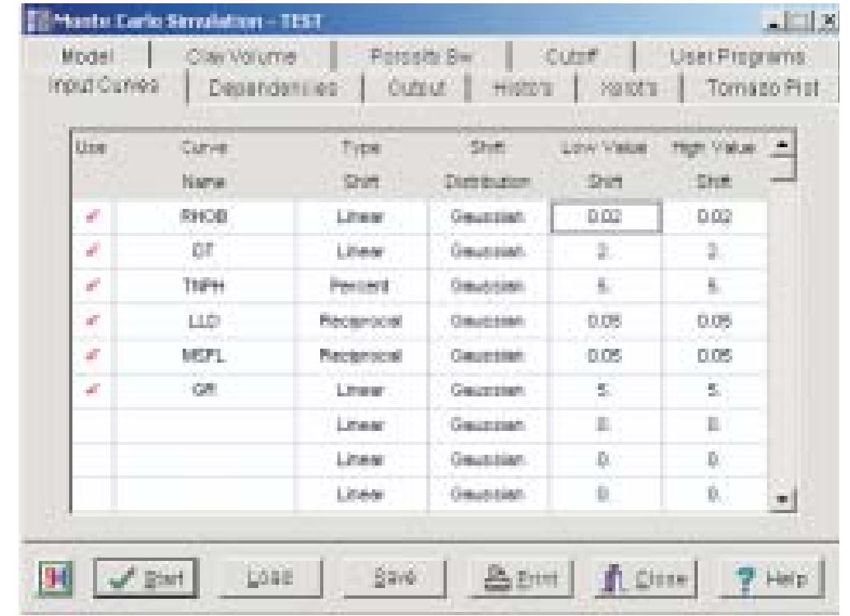Click the question mark icon on Help
850x616 pixels.
coord(746,580)
